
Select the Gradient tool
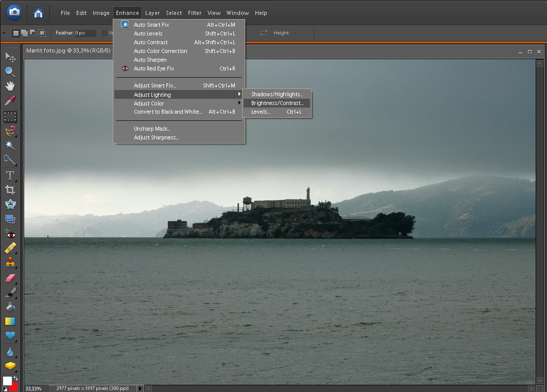(x=10, y=322)
